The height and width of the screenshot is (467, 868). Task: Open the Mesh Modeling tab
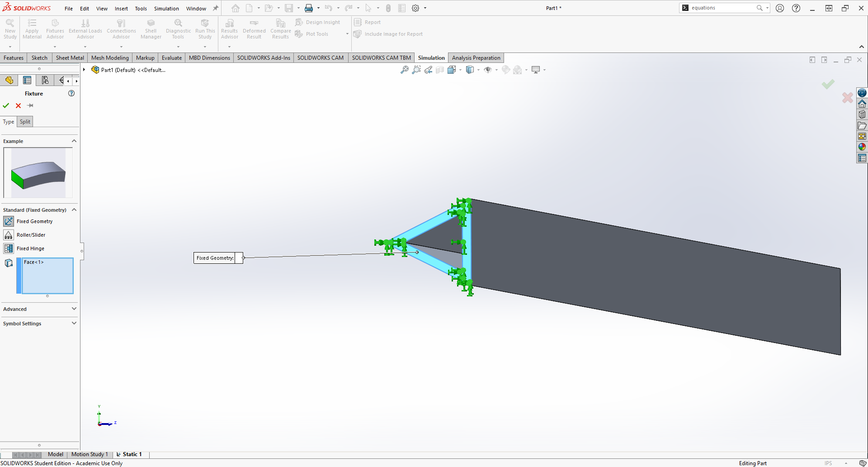tap(110, 58)
